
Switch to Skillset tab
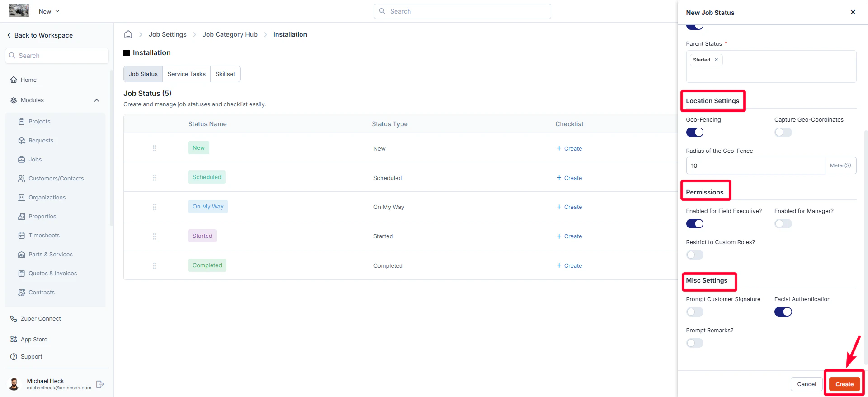225,74
